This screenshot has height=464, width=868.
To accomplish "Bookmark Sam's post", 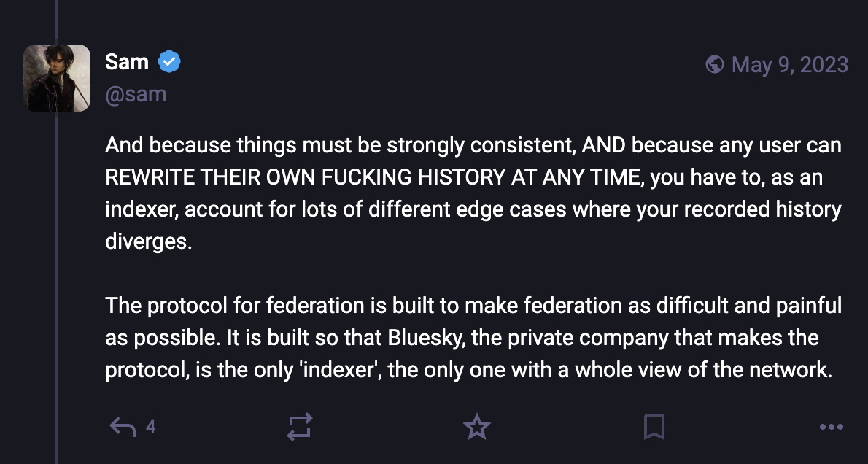I will [x=654, y=427].
